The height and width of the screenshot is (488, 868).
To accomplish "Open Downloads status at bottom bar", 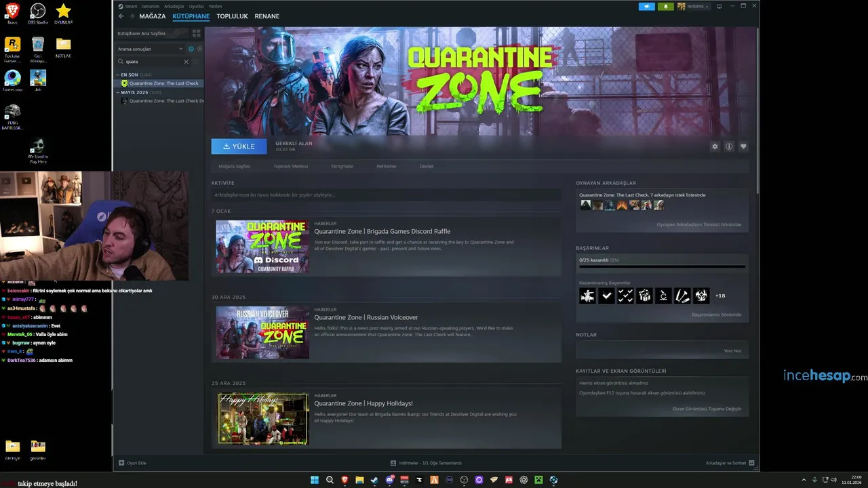I will click(426, 463).
